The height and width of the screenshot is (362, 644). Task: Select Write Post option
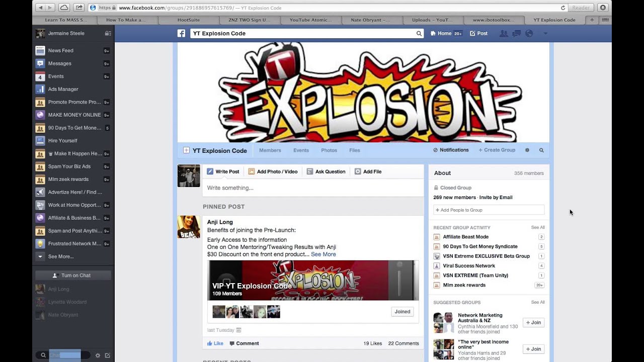pos(223,171)
